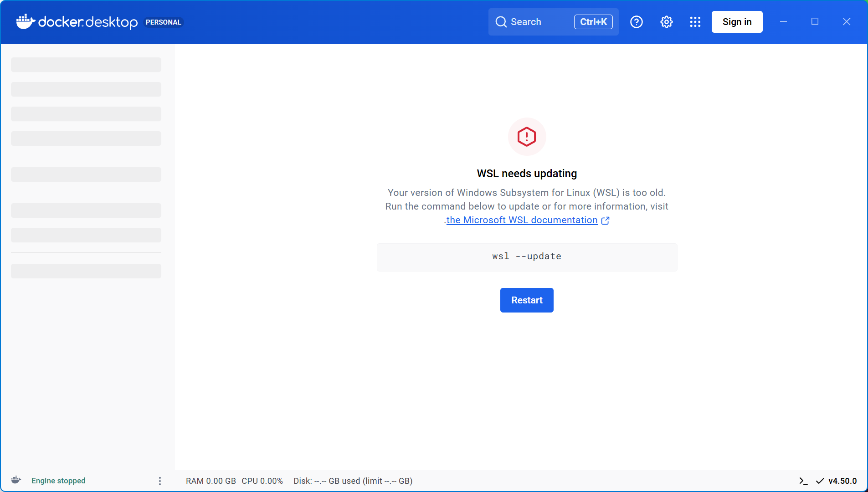Click the Engine stopped status text

[x=58, y=481]
